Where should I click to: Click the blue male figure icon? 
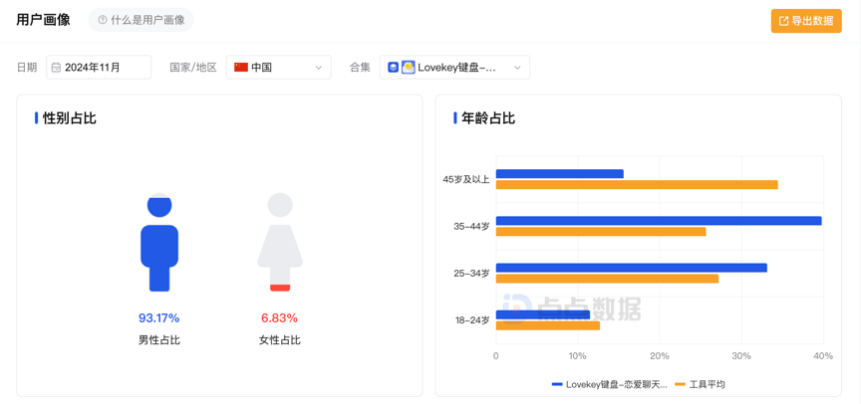(159, 243)
